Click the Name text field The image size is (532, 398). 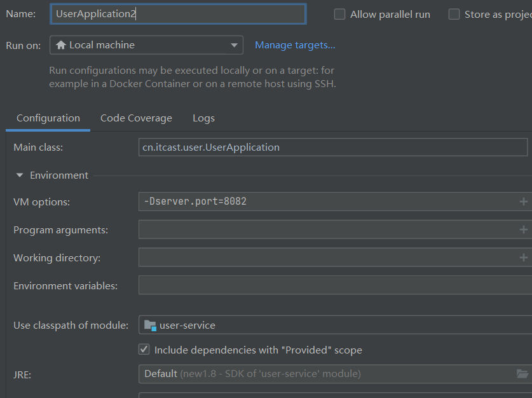(x=178, y=14)
